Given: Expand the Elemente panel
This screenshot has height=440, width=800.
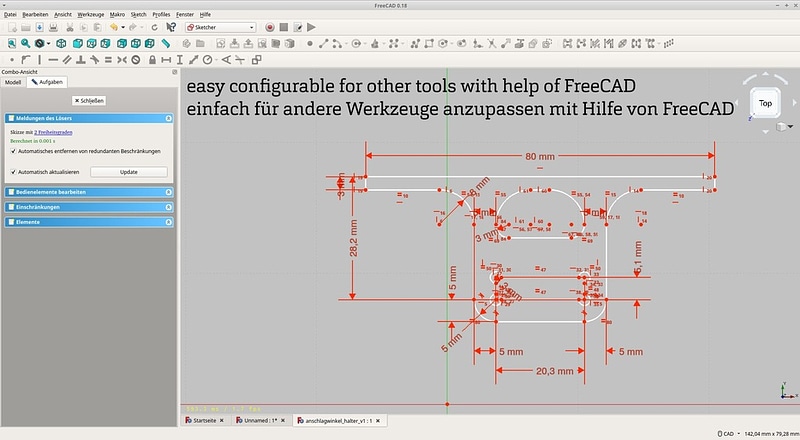Looking at the screenshot, I should coord(168,222).
